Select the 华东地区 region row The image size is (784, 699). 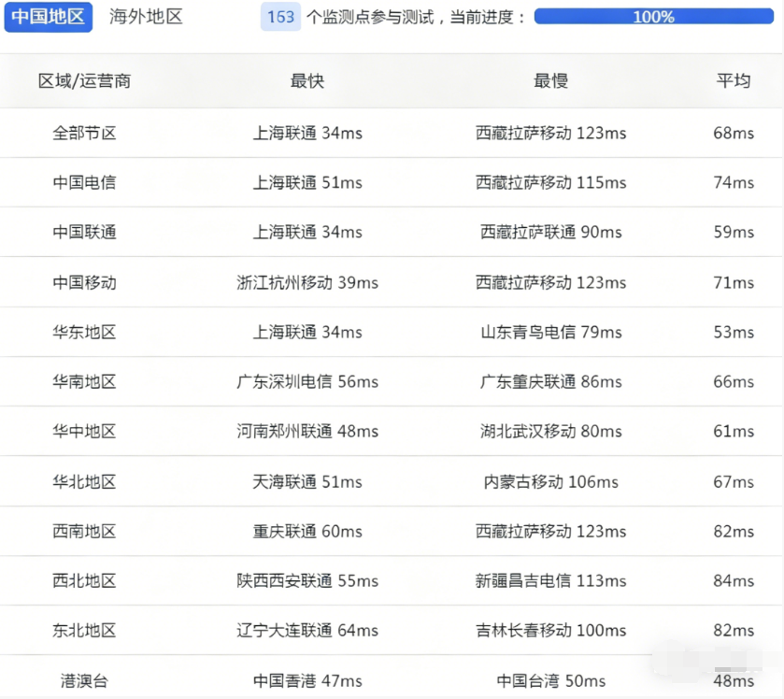(84, 332)
